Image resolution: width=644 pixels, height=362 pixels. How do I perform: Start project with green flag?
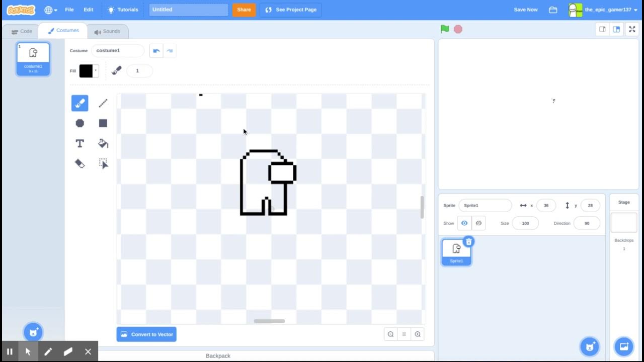[x=445, y=29]
